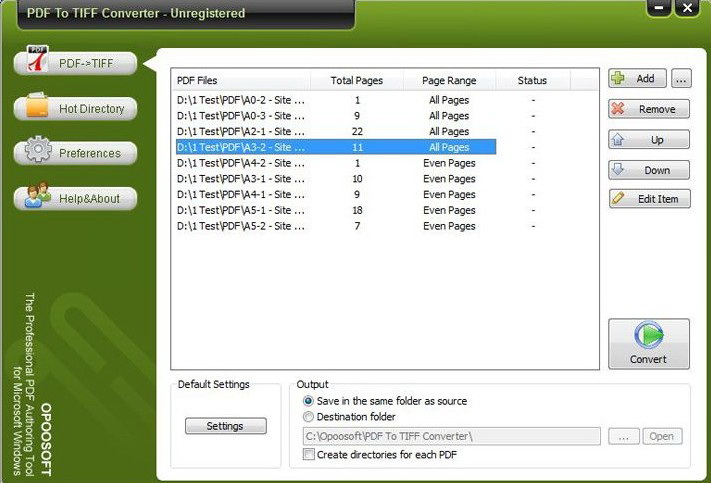
Task: Close the PDF To TIFF Converter window
Action: tap(687, 8)
